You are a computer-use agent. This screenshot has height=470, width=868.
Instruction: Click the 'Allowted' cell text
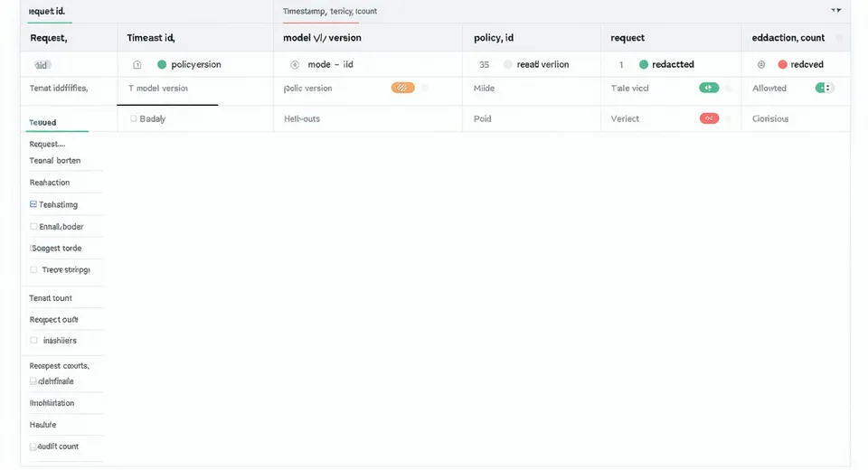pyautogui.click(x=769, y=88)
